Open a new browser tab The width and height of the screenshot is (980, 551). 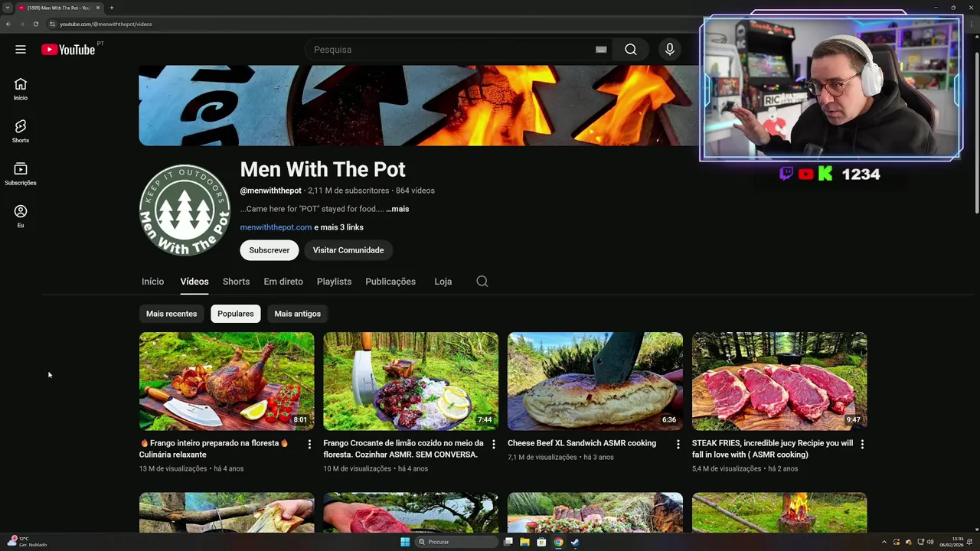pyautogui.click(x=112, y=8)
